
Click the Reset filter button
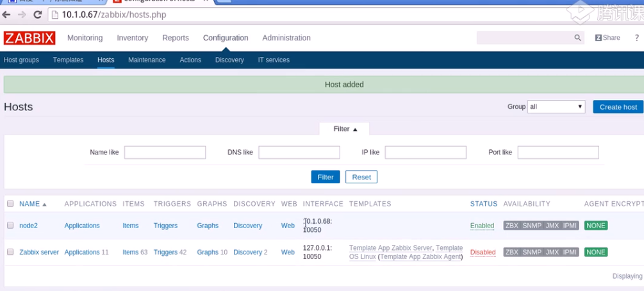click(x=361, y=177)
